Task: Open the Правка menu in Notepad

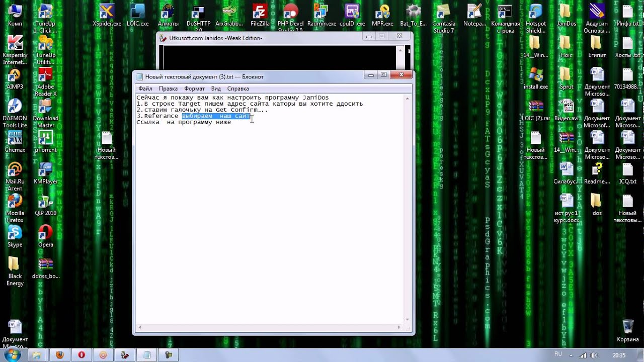Action: pyautogui.click(x=168, y=88)
